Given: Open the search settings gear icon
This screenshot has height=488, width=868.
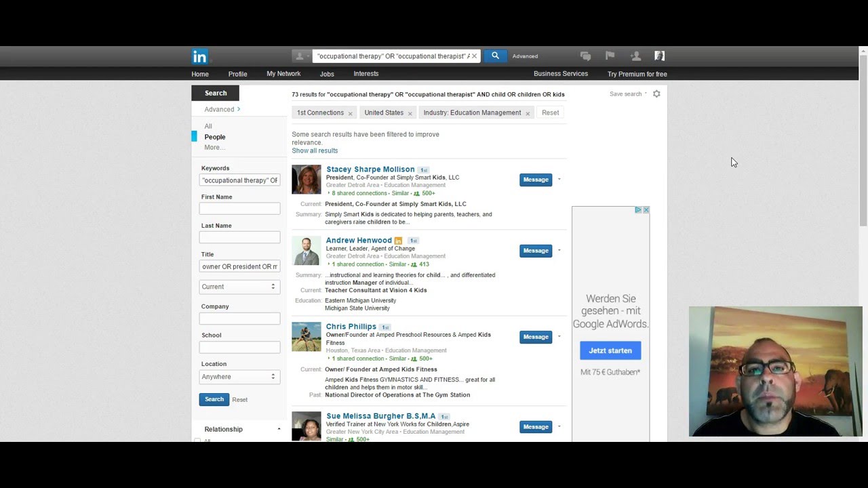Looking at the screenshot, I should point(656,94).
